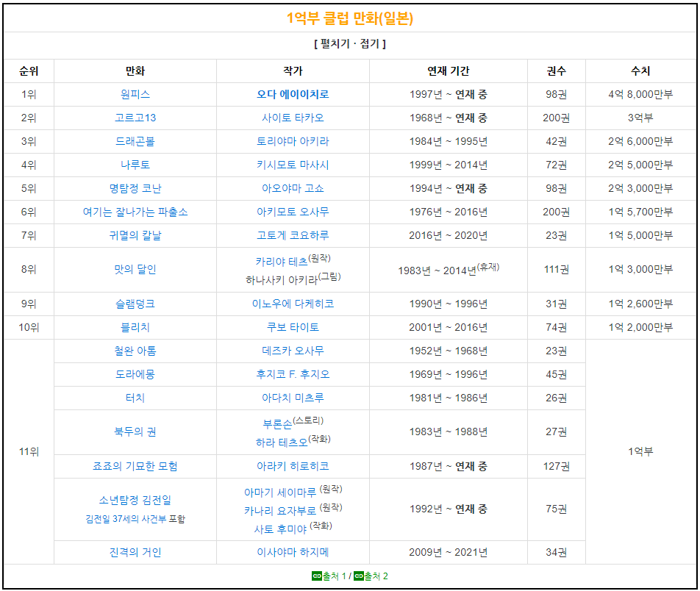Click the 연재 기간 column header
This screenshot has height=591, width=700.
449,71
